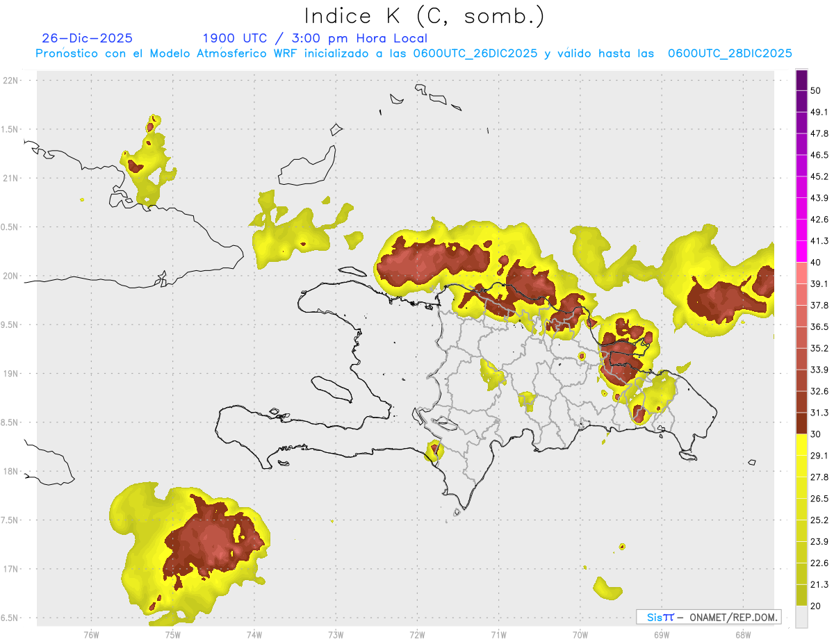Pick the dark brown band between 30 and 31.3
Image resolution: width=834 pixels, height=644 pixels.
[x=801, y=423]
